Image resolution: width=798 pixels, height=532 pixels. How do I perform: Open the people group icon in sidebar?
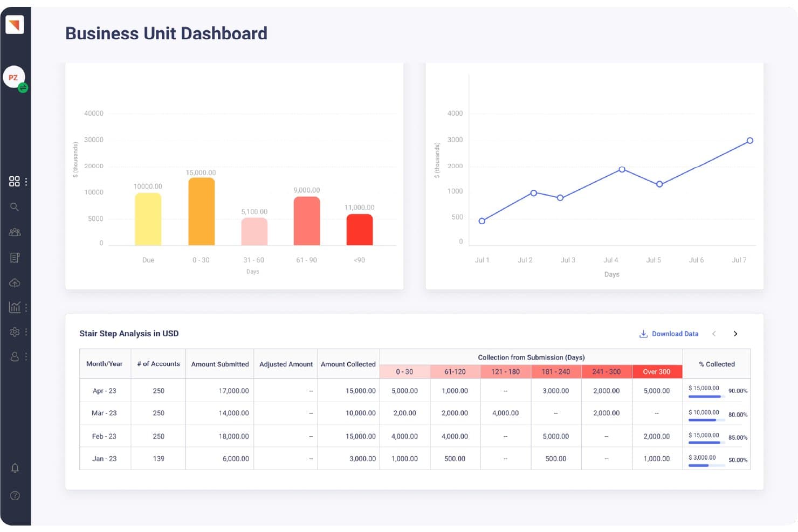(x=15, y=232)
